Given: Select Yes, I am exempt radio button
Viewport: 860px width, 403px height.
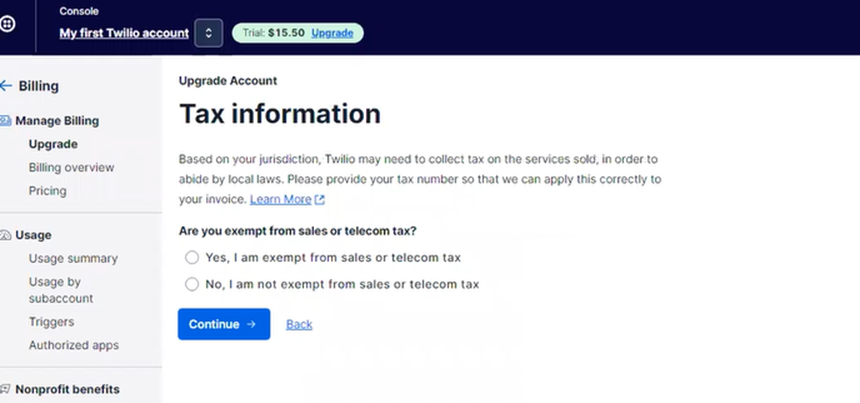Looking at the screenshot, I should click(x=191, y=257).
